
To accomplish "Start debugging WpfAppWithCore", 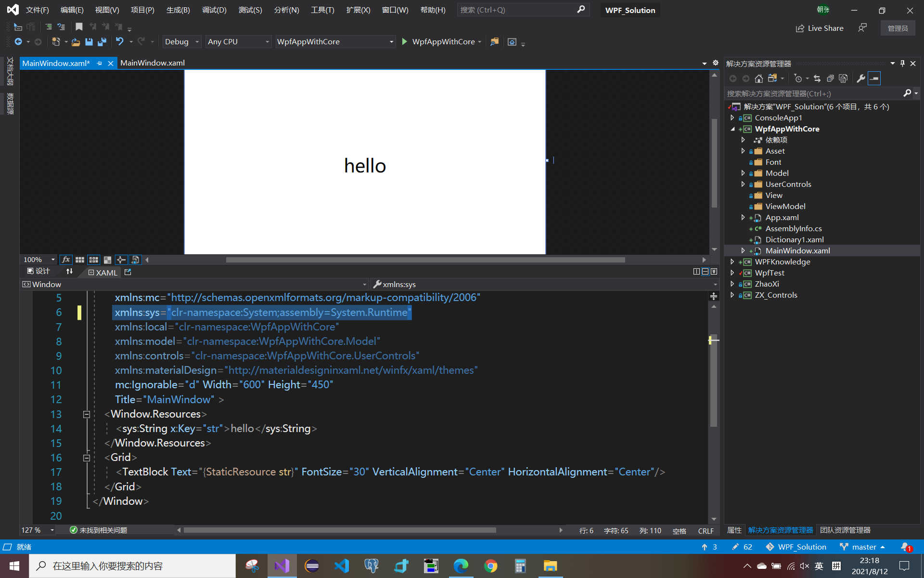I will [x=405, y=42].
